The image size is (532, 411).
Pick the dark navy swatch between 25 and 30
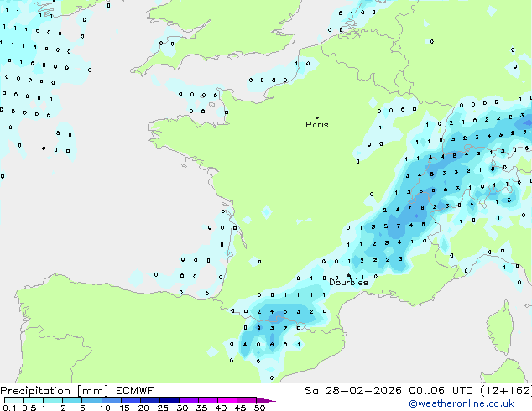[x=170, y=400]
